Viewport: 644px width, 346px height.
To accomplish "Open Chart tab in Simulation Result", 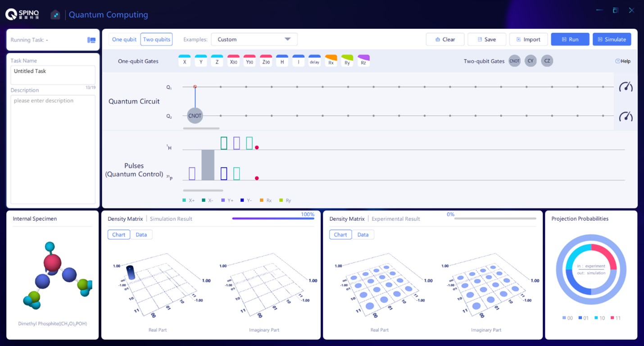I will click(119, 235).
